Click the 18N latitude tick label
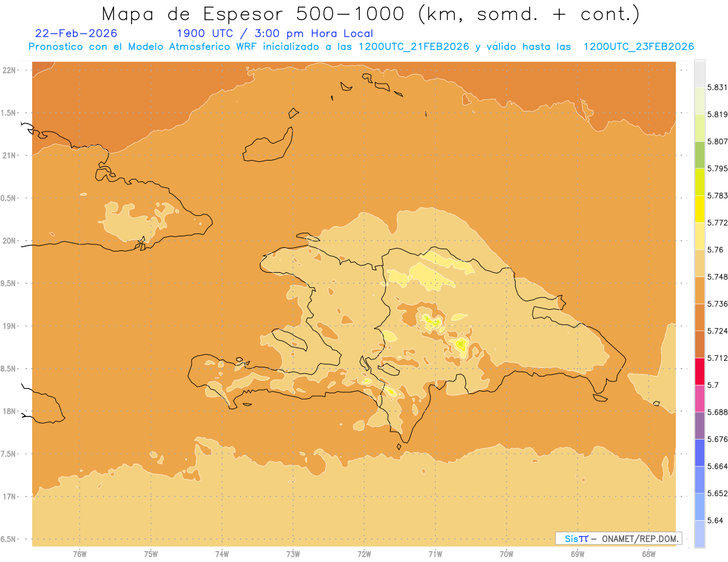 coord(10,411)
